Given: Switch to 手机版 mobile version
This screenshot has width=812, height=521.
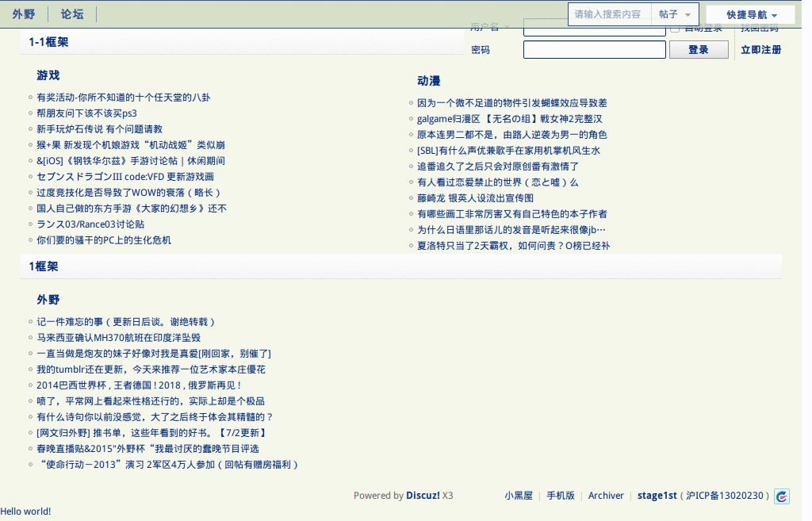Looking at the screenshot, I should coord(561,496).
